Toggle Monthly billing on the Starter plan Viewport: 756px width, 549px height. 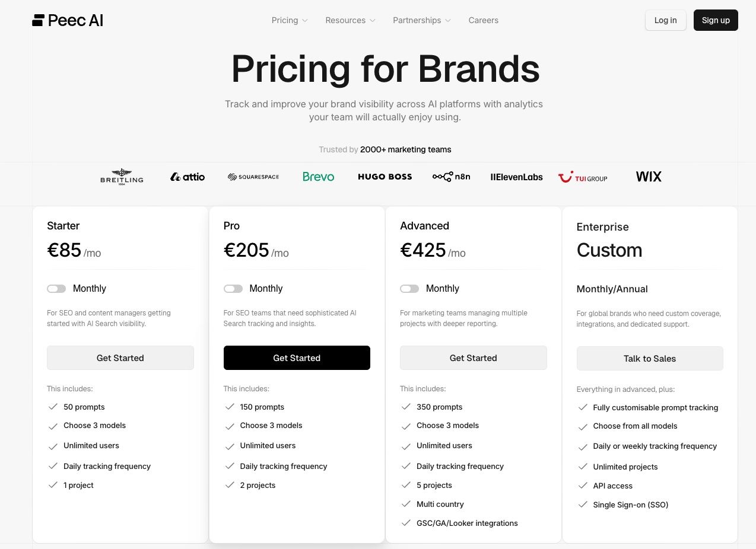(56, 288)
